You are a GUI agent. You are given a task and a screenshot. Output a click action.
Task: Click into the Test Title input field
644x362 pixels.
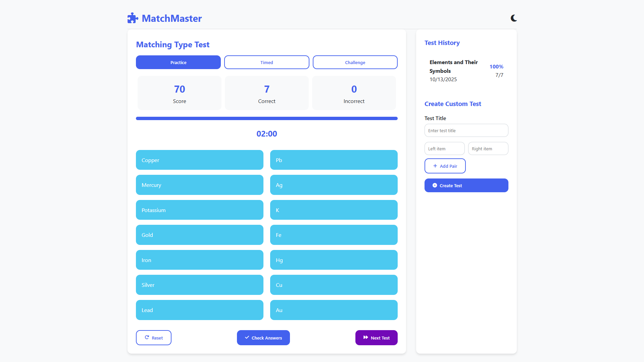pos(466,131)
